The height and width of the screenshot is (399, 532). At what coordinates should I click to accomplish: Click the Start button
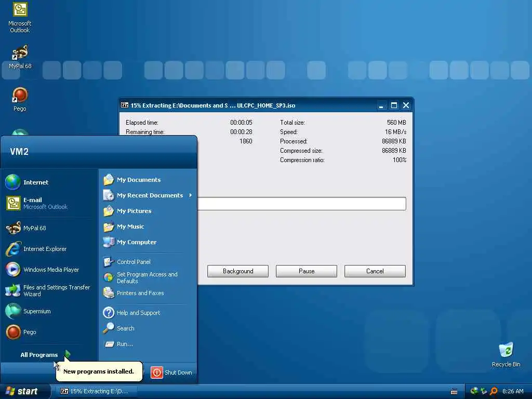(x=24, y=391)
